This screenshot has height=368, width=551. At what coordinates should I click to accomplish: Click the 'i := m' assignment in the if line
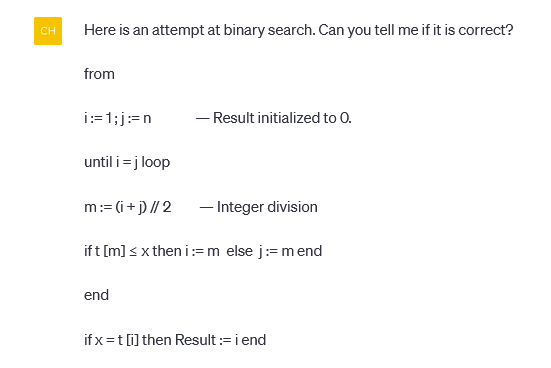202,251
